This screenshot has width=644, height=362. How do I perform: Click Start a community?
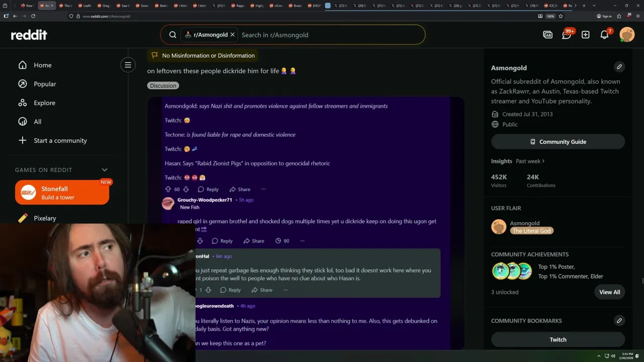(53, 140)
